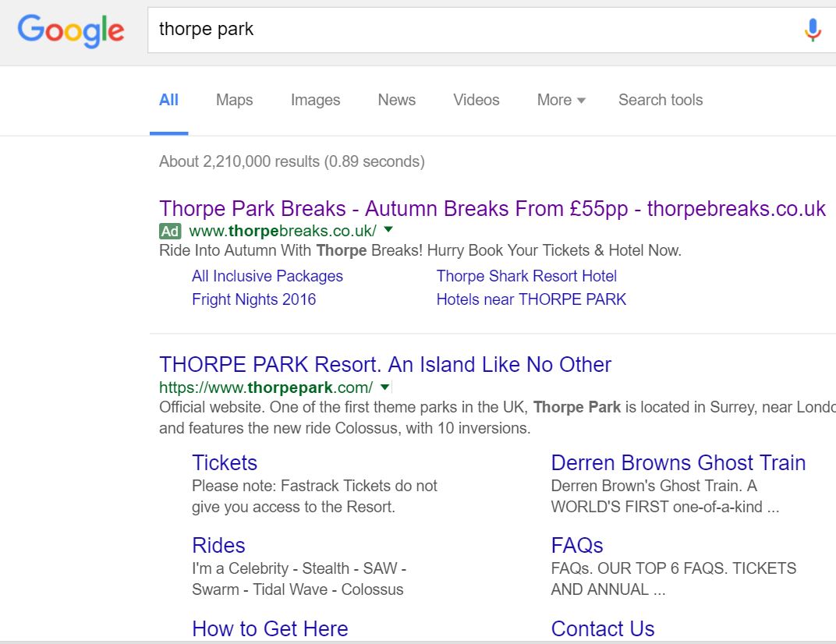This screenshot has width=836, height=644.
Task: Open Fright Nights 2016 sitelink
Action: pyautogui.click(x=253, y=299)
